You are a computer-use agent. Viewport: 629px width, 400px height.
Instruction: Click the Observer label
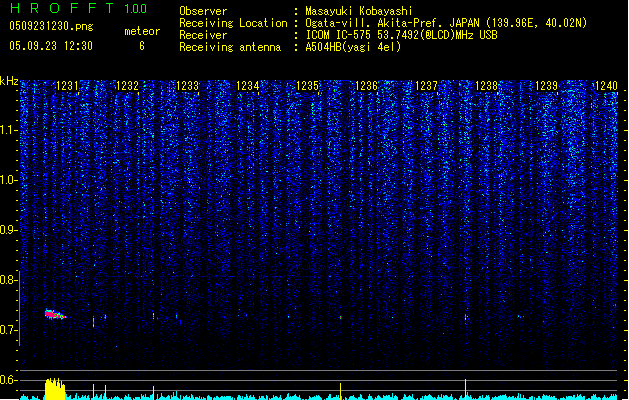[203, 11]
